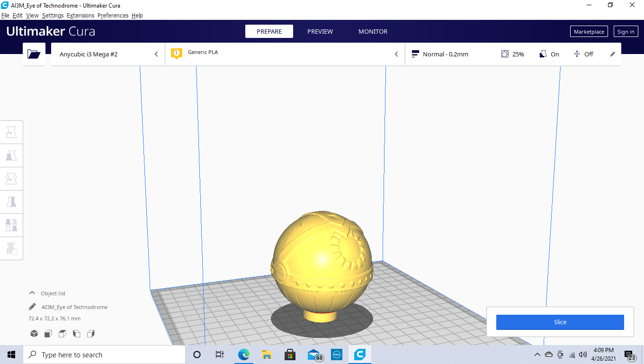The image size is (644, 364).
Task: Open the Help menu
Action: pyautogui.click(x=137, y=15)
